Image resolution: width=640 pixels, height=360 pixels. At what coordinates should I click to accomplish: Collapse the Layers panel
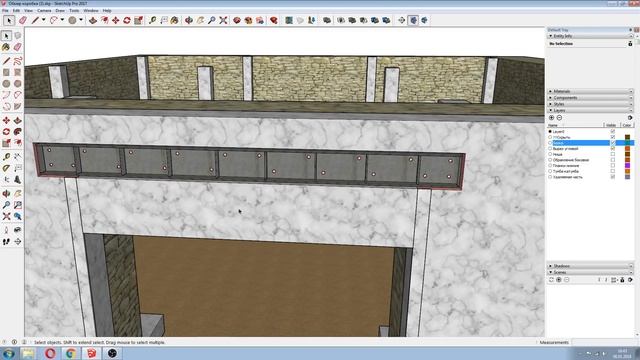coord(551,110)
